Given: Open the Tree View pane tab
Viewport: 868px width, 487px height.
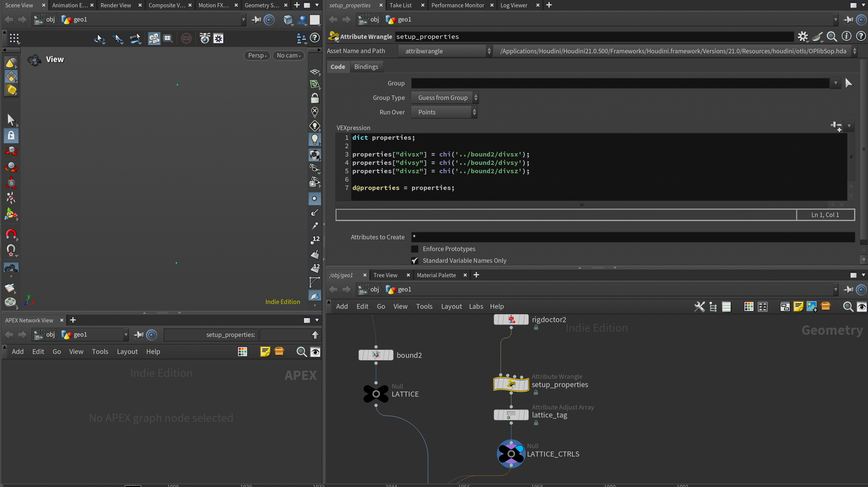Looking at the screenshot, I should pos(385,275).
